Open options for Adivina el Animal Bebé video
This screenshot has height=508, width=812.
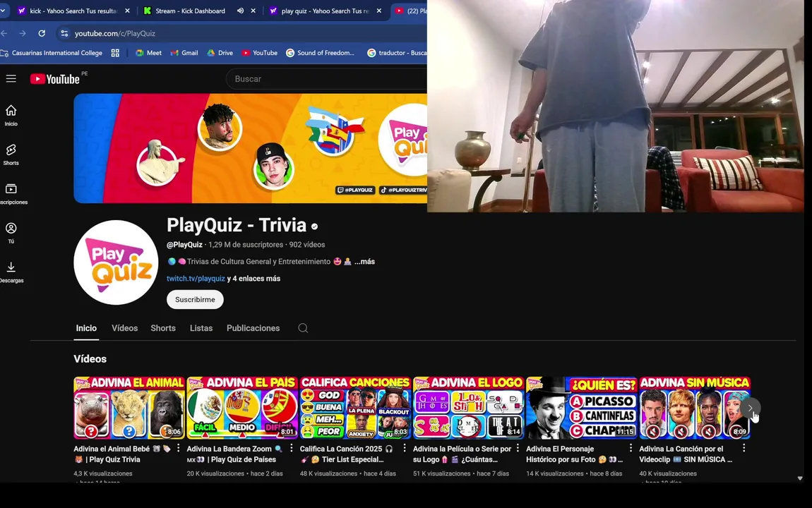coord(178,448)
